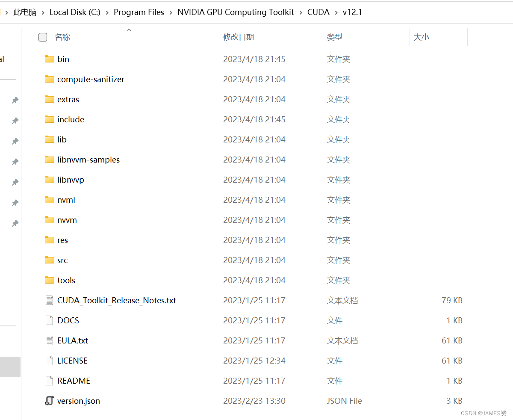Select the compute-sanitizer folder name
The height and width of the screenshot is (420, 513).
(91, 79)
